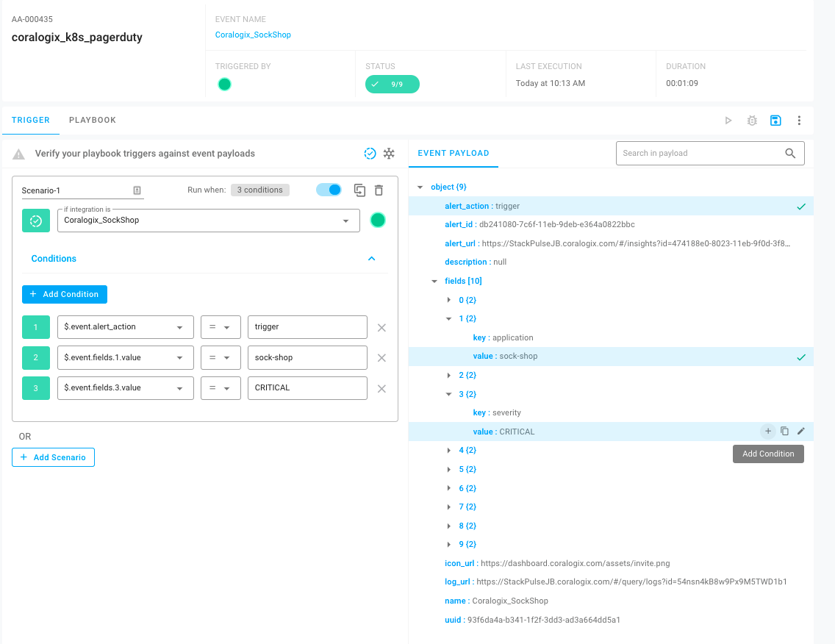Remove condition 2 with X icon
This screenshot has width=835, height=644.
(381, 358)
